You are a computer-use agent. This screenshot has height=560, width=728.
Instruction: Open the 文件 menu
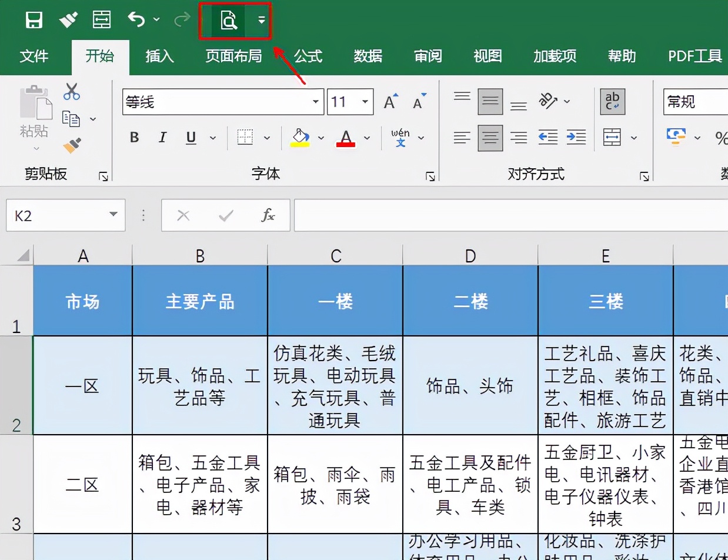(34, 56)
